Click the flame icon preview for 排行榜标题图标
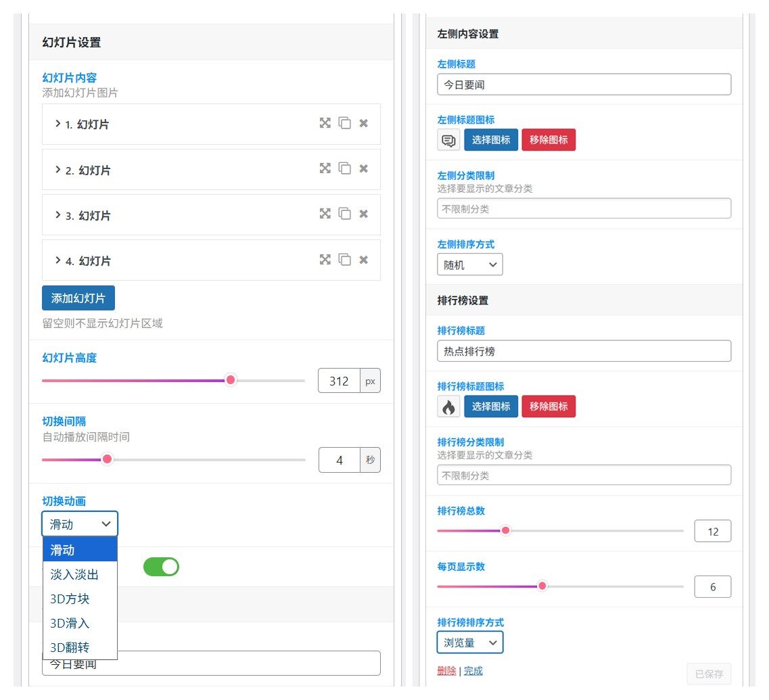The height and width of the screenshot is (700, 769). point(448,406)
